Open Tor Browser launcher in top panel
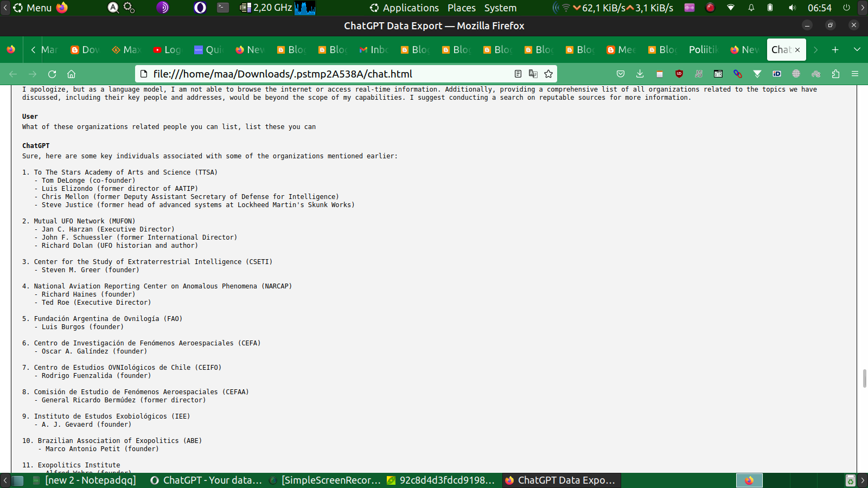This screenshot has width=868, height=488. point(163,8)
